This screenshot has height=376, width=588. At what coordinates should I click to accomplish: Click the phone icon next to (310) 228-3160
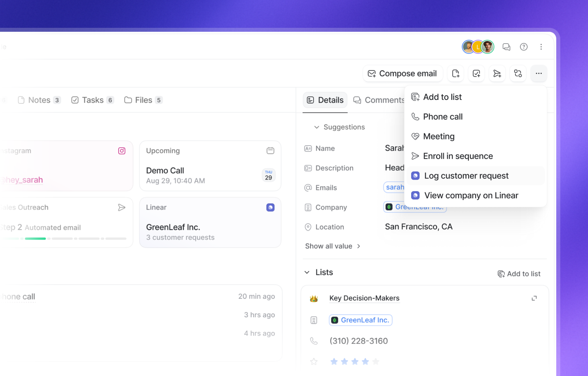click(x=314, y=341)
